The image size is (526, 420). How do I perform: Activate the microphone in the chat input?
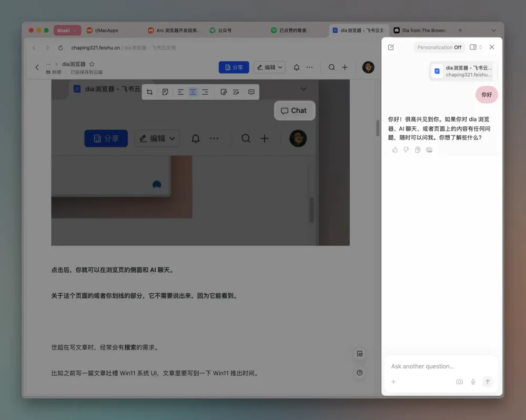tap(473, 382)
